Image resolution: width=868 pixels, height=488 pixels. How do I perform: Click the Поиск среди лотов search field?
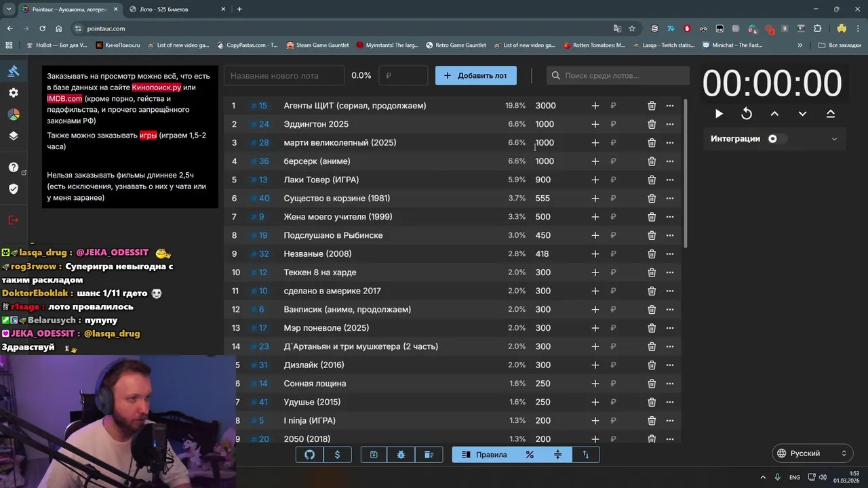(618, 75)
